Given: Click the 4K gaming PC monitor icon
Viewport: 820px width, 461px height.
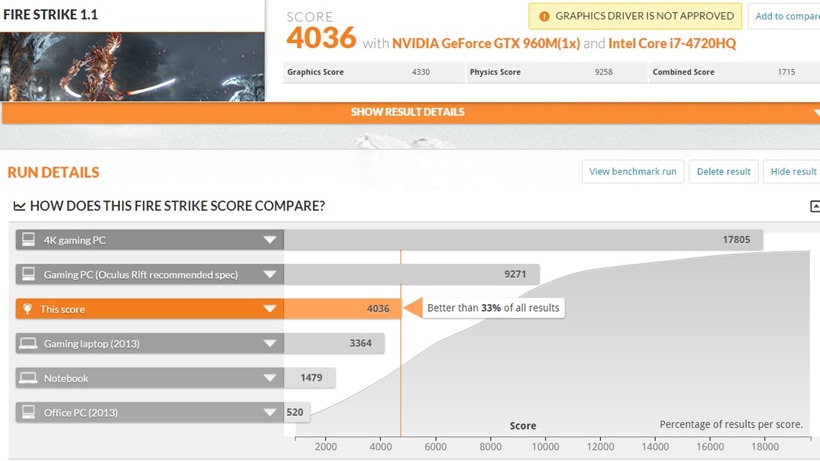Looking at the screenshot, I should pos(28,240).
